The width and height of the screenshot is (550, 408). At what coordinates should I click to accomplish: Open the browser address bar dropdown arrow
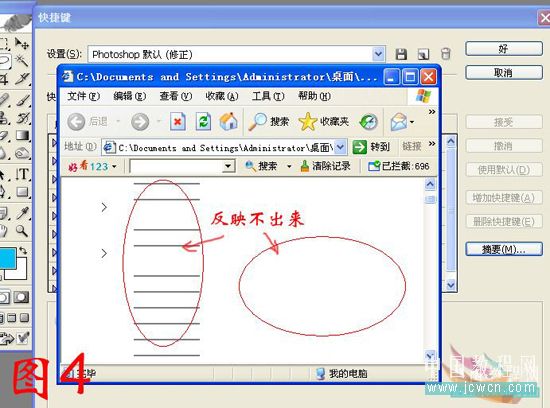(x=340, y=147)
